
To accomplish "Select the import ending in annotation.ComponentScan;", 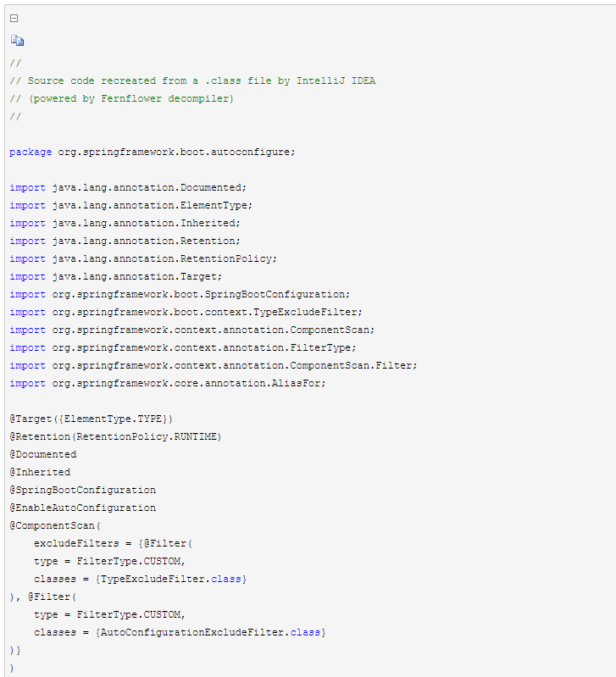I will point(192,330).
